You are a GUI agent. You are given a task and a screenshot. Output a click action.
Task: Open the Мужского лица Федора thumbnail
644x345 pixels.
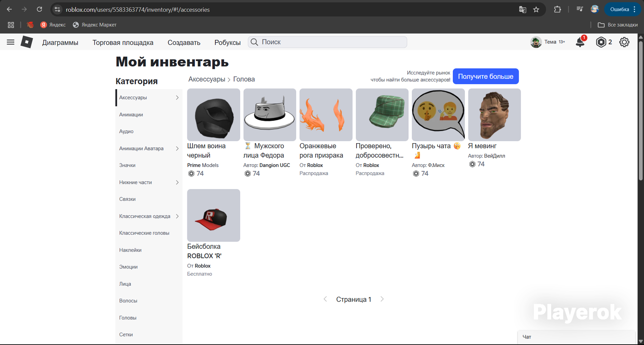270,115
